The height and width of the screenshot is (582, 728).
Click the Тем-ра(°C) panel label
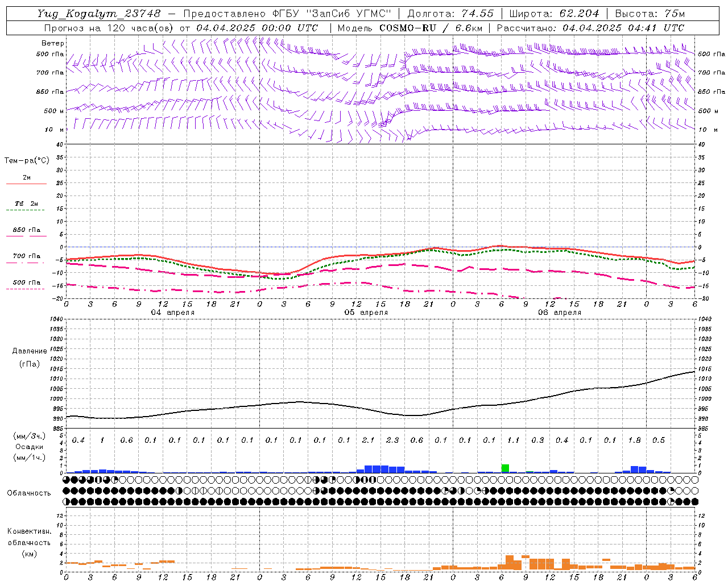coord(27,161)
